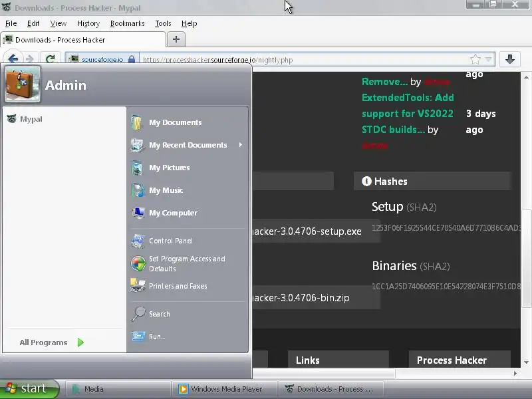Viewport: 532px width, 399px height.
Task: Open My Pictures from Start menu
Action: (x=188, y=168)
